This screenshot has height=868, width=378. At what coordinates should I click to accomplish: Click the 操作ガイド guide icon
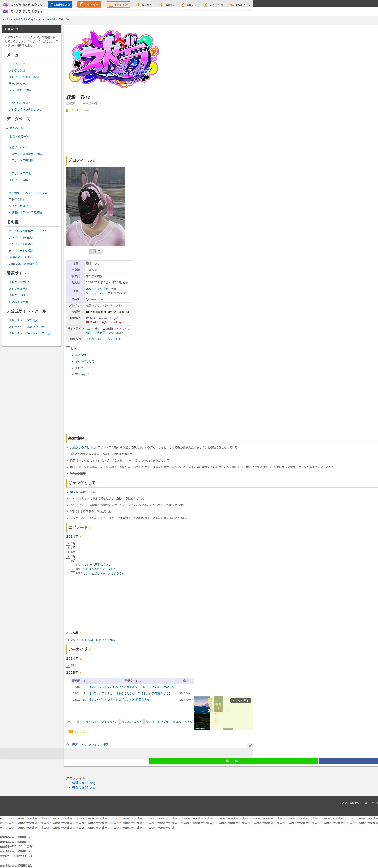[x=138, y=5]
